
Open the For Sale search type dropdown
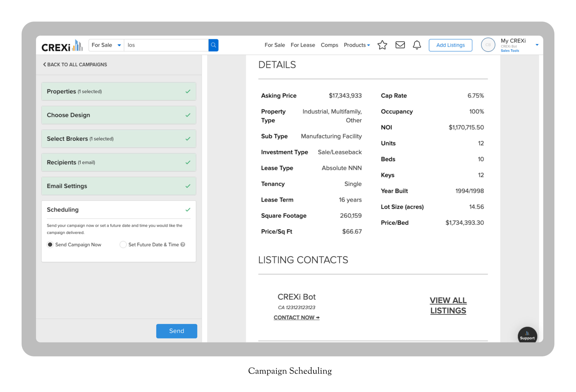[x=106, y=45]
